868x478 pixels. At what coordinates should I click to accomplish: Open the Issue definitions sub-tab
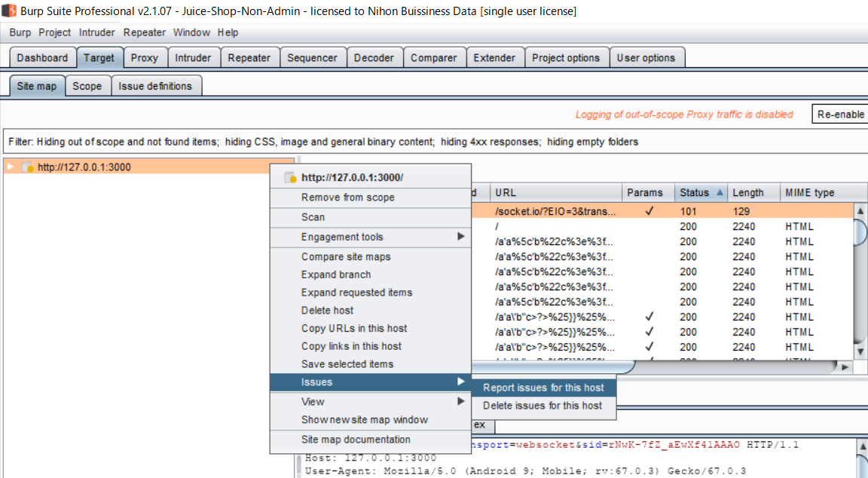click(155, 86)
